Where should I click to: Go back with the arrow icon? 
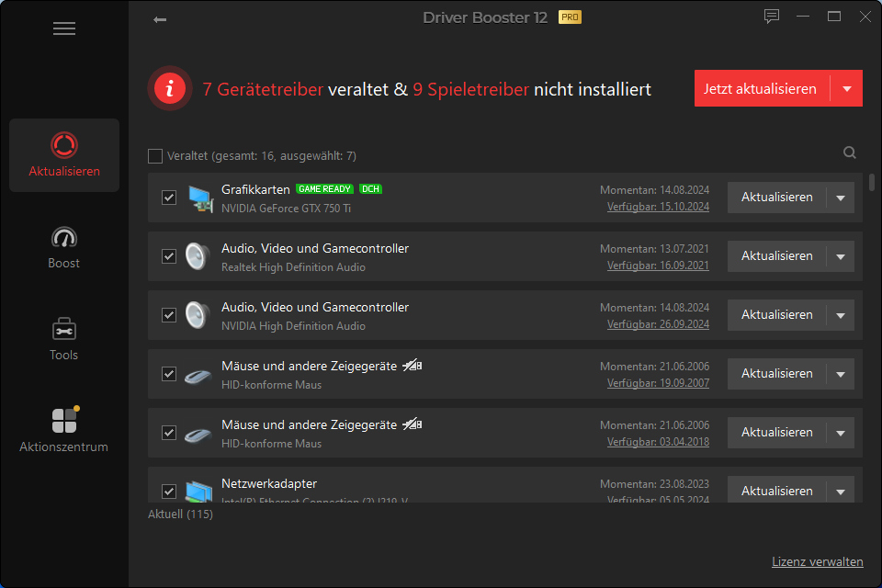click(x=160, y=19)
